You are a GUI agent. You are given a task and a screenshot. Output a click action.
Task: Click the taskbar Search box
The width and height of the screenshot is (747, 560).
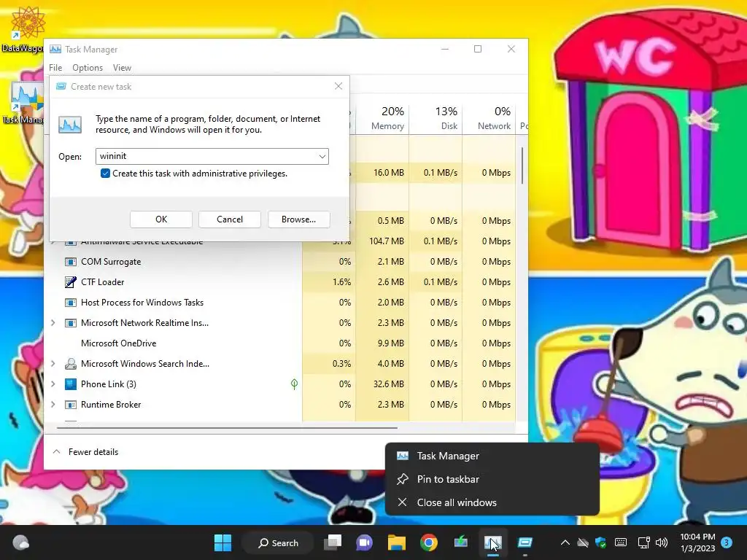point(278,542)
